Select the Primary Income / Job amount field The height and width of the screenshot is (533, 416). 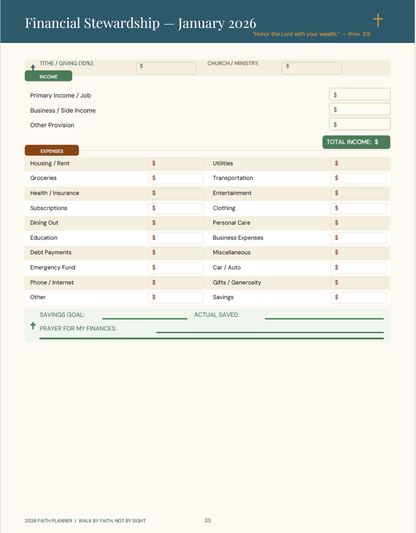click(x=360, y=94)
